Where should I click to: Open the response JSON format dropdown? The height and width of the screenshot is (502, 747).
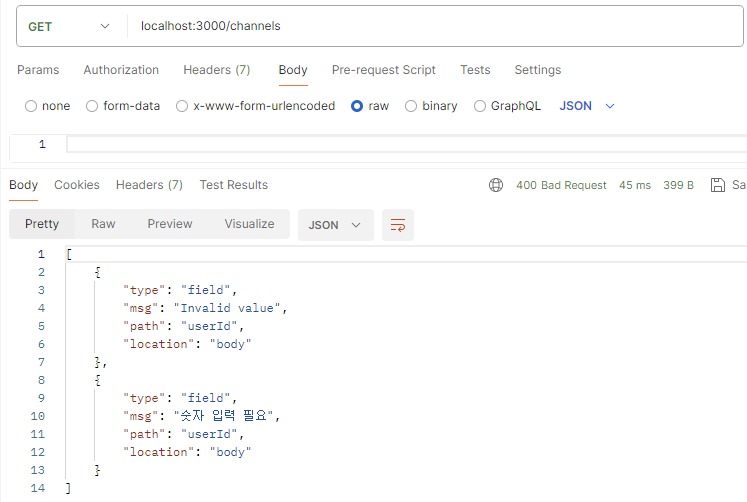[335, 225]
